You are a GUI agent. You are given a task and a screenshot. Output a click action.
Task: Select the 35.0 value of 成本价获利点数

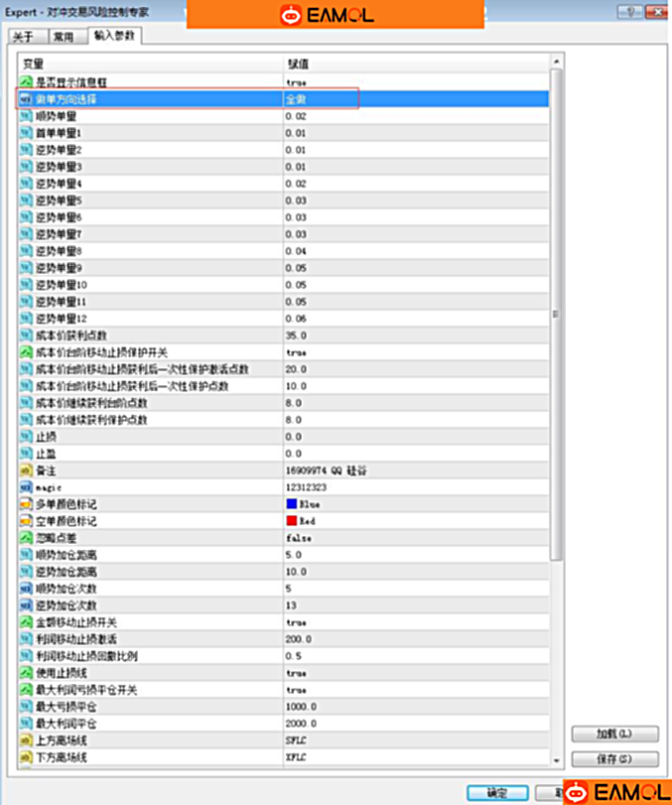click(296, 335)
